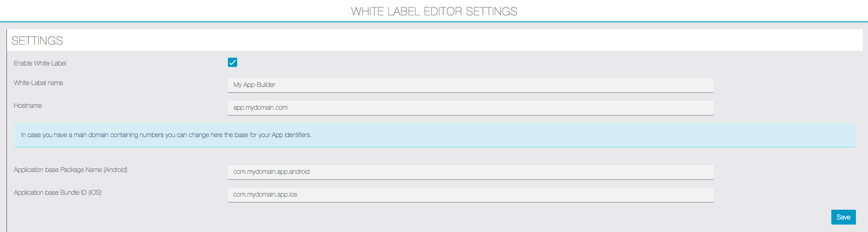This screenshot has height=232, width=868.
Task: Click the "com.mydomain.app.android" text value
Action: 272,172
